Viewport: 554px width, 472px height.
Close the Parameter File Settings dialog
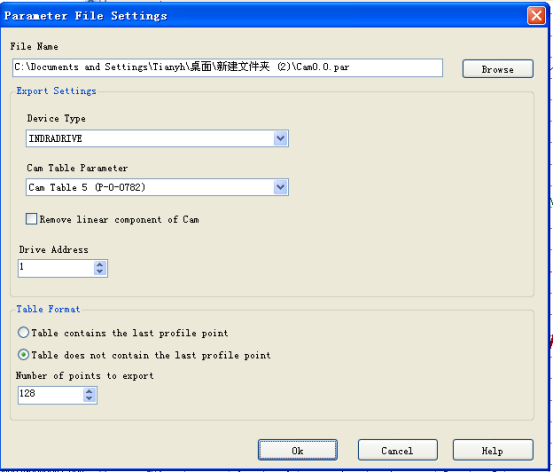536,16
